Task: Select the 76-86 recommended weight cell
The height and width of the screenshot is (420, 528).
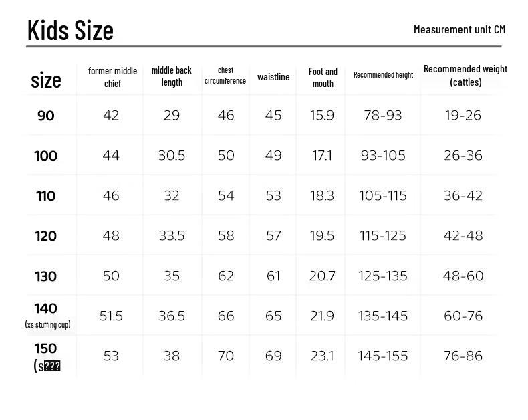Action: tap(463, 356)
